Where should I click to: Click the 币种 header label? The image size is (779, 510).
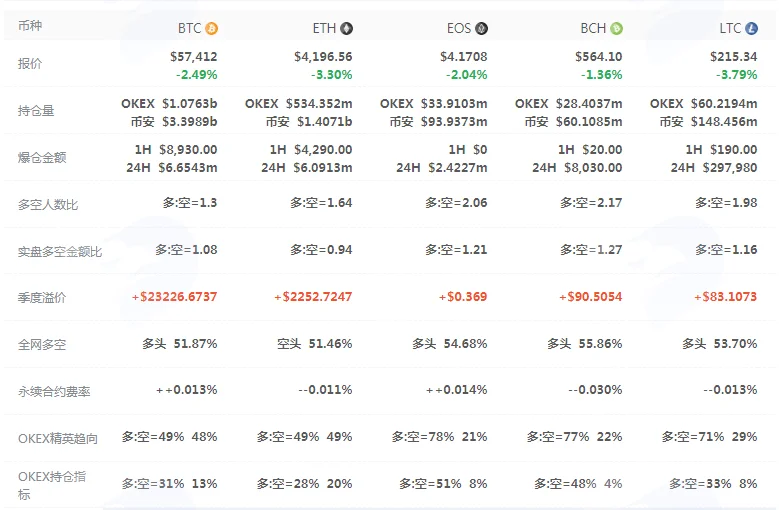(30, 25)
